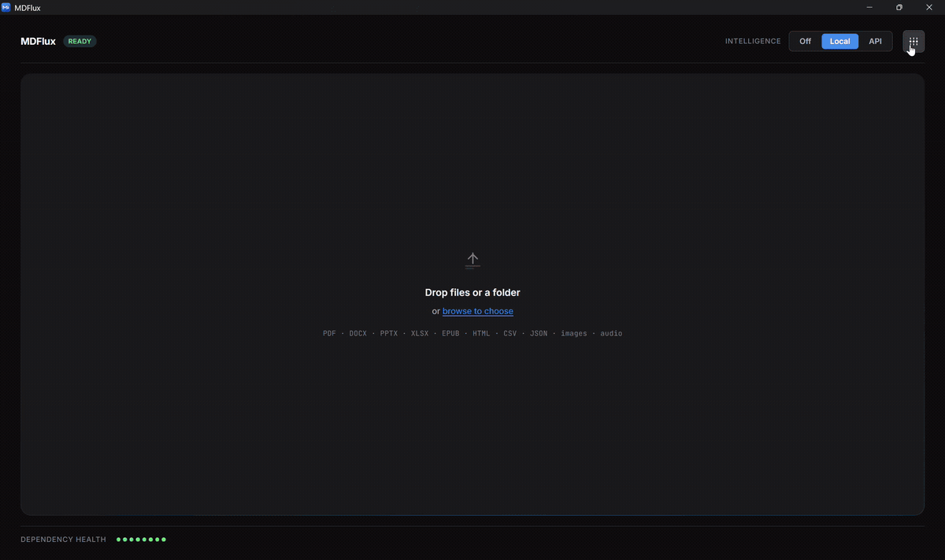Click the images format label
Viewport: 945px width, 560px height.
click(574, 333)
